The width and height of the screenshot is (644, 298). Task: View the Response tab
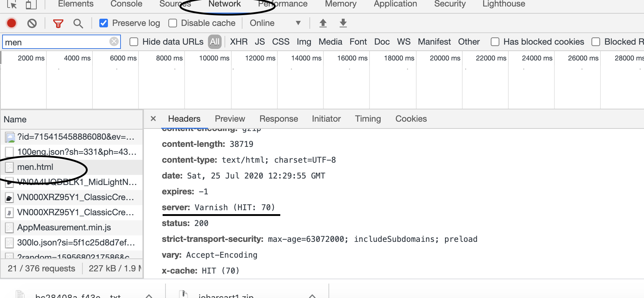[x=279, y=119]
